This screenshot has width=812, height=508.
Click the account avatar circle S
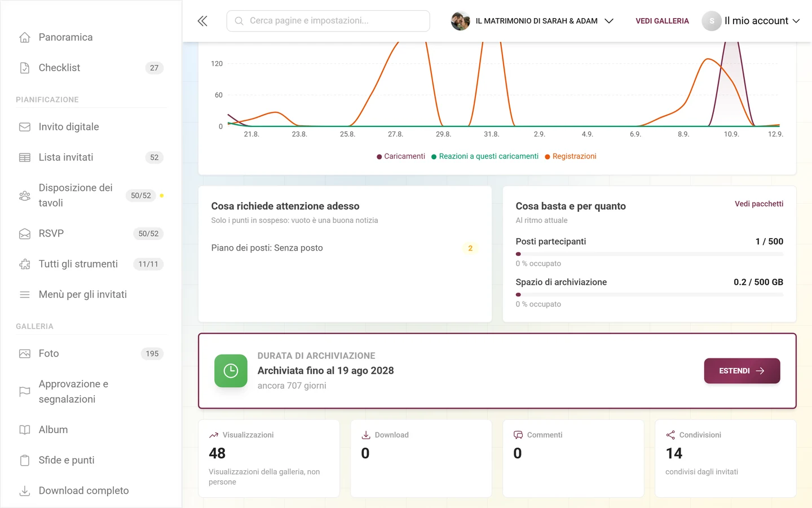point(712,21)
